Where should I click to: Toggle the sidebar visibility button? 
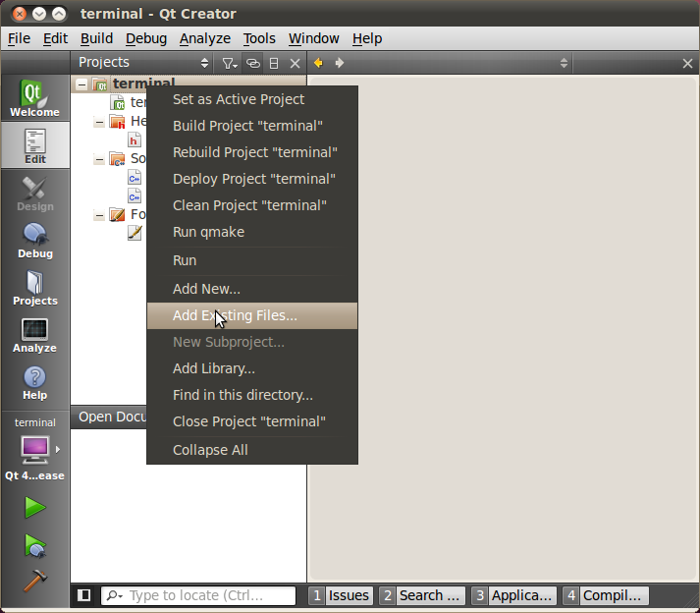click(x=83, y=595)
